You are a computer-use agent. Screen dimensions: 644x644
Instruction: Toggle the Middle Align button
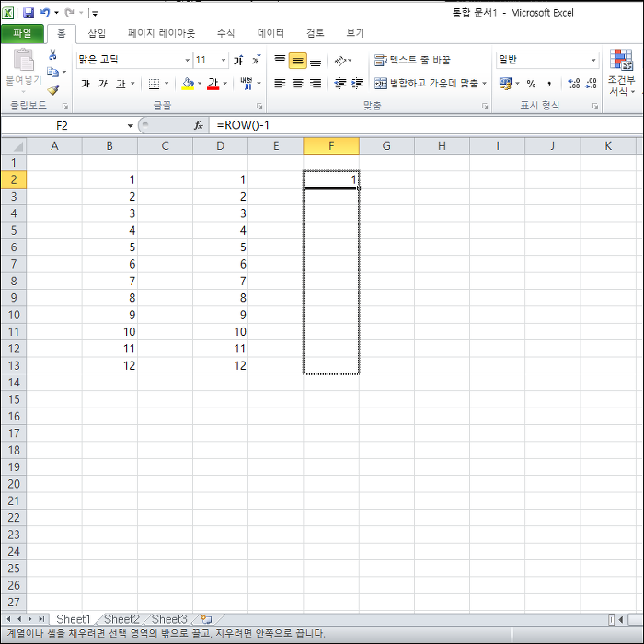tap(298, 61)
